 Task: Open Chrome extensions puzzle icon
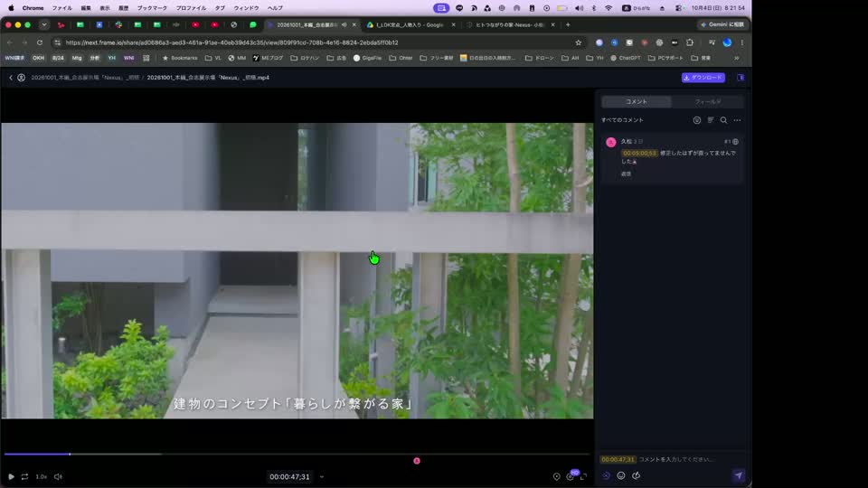click(690, 42)
